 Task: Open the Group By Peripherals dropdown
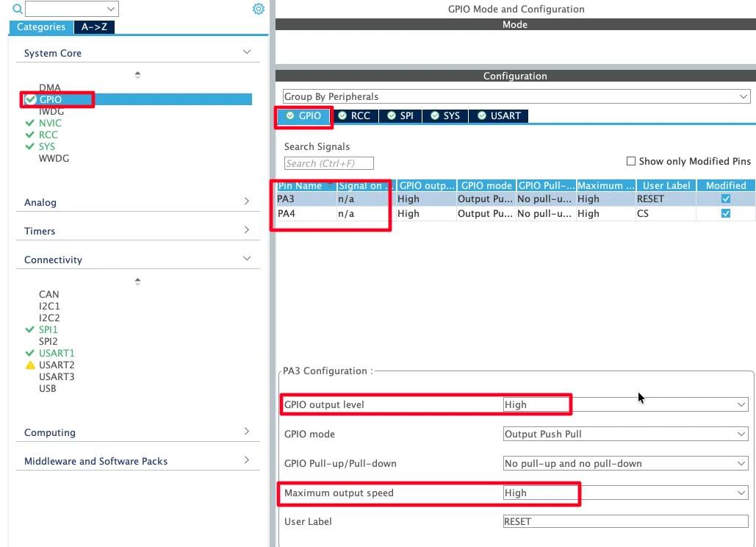516,97
